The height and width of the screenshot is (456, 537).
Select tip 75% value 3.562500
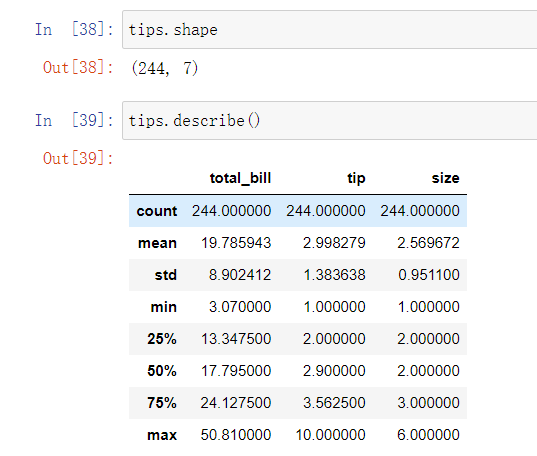pos(334,403)
